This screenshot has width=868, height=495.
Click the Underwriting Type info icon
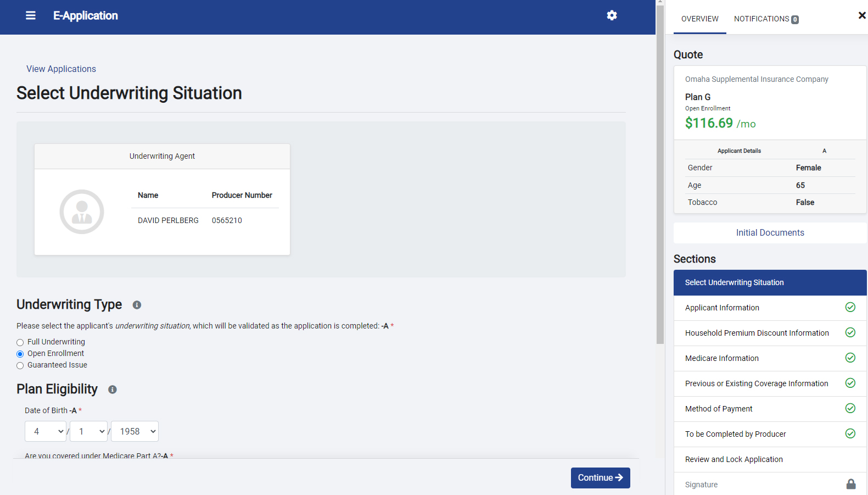click(137, 305)
